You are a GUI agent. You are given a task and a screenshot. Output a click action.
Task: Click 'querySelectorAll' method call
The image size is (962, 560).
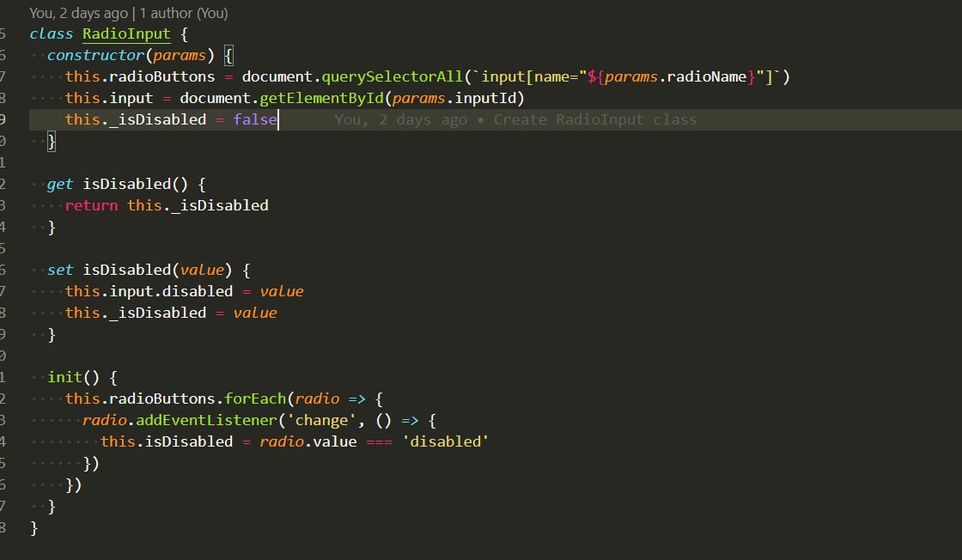(x=392, y=76)
